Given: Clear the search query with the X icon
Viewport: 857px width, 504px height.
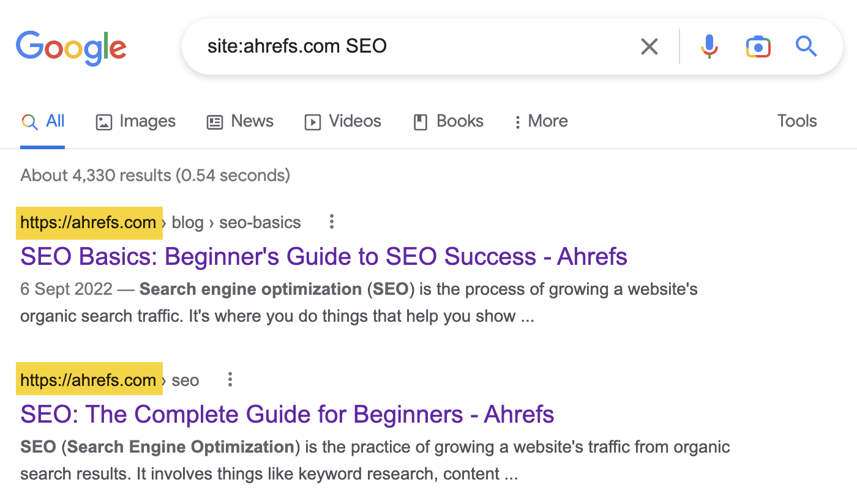Looking at the screenshot, I should [x=649, y=46].
